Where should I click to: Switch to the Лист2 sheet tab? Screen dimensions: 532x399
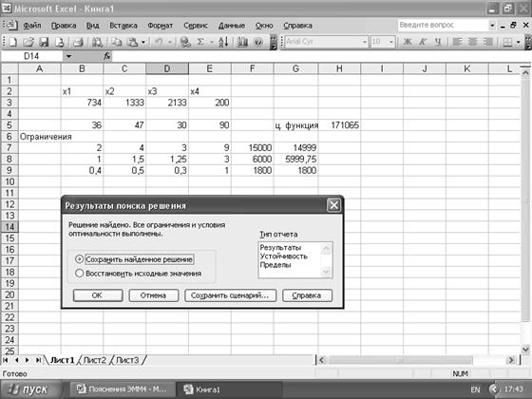(95, 360)
